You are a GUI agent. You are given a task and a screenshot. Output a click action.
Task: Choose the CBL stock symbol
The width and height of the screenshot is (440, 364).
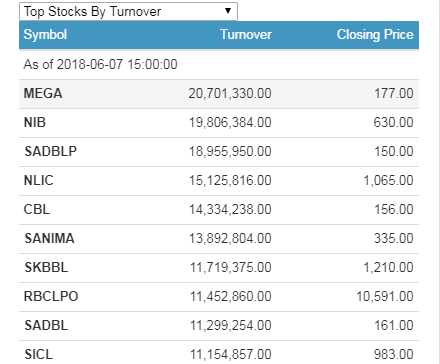[x=37, y=209]
